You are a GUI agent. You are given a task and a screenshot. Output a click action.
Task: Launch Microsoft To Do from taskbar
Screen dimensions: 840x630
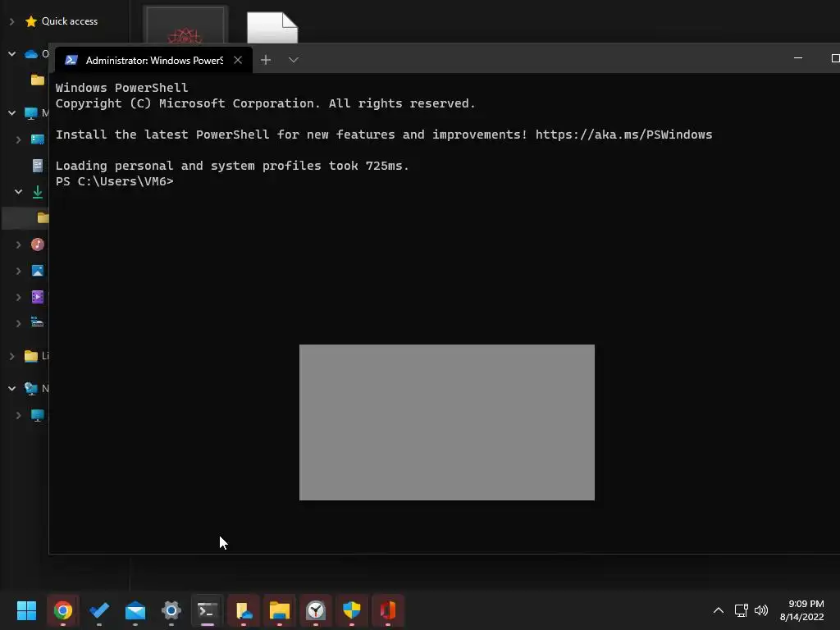coord(99,610)
